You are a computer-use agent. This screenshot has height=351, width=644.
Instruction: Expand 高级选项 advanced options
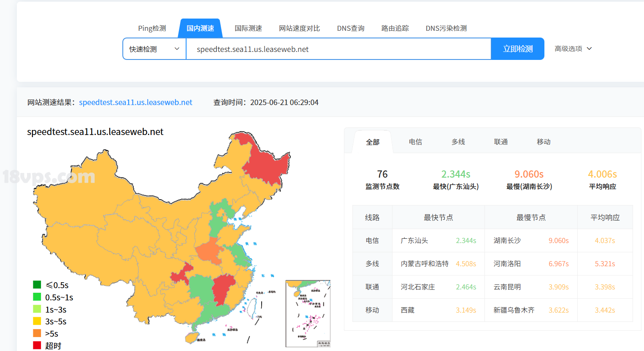pos(573,49)
